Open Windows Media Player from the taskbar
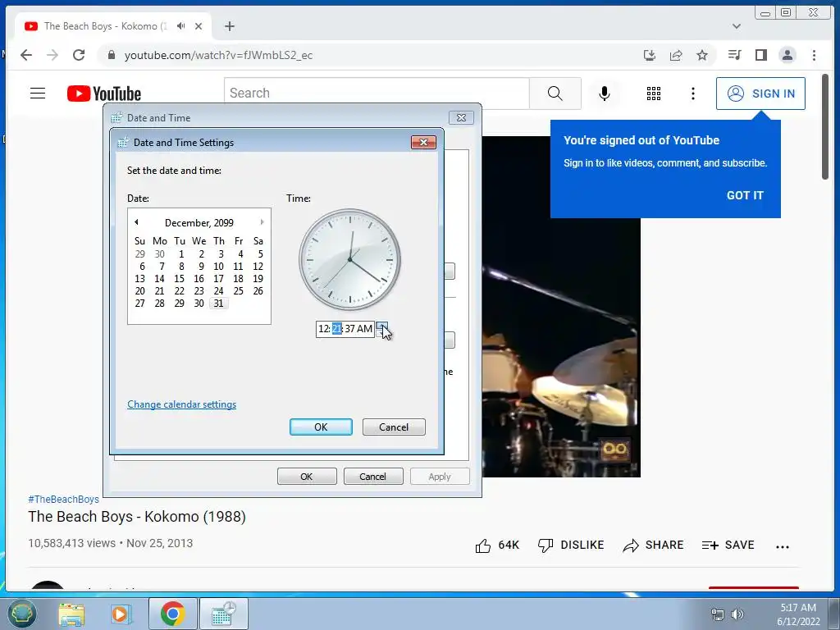Screen dimensions: 840x630 tap(121, 614)
